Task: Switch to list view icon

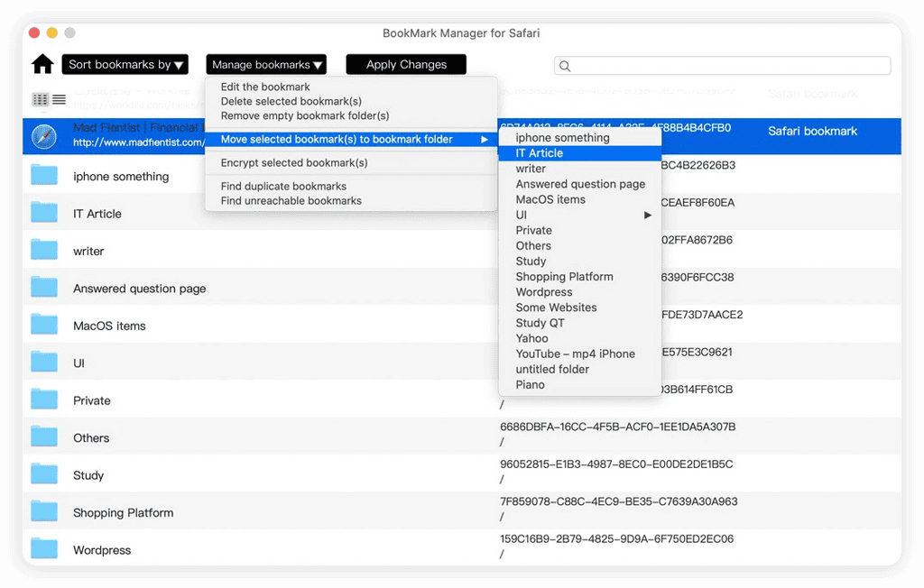Action: (x=59, y=99)
